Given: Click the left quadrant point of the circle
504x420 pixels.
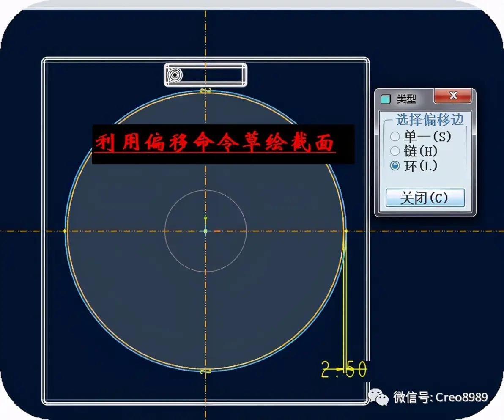Looking at the screenshot, I should tap(65, 231).
